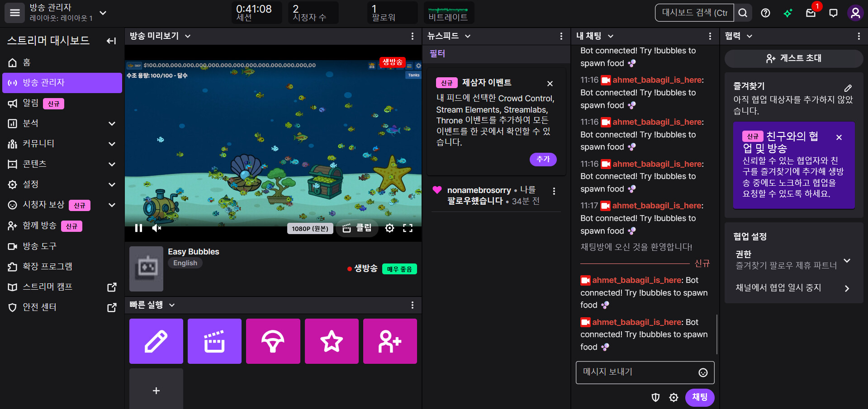Open the help question mark icon
Viewport: 868px width, 409px height.
(x=765, y=13)
